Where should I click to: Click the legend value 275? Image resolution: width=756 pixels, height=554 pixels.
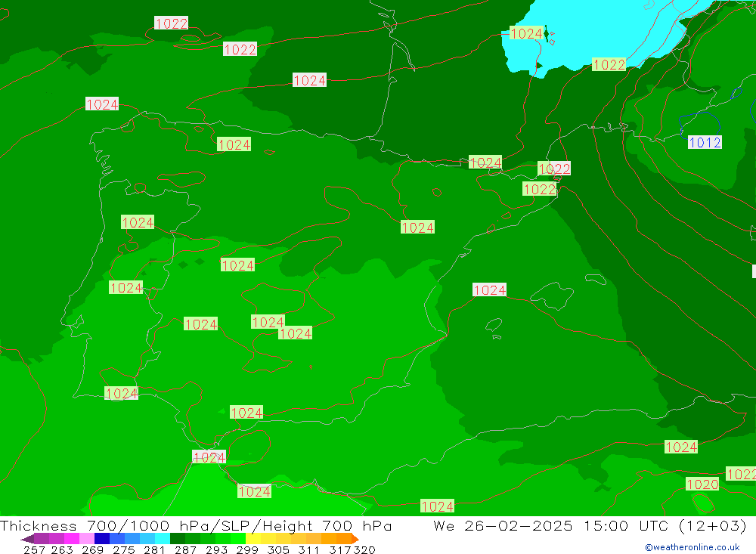[x=123, y=549]
